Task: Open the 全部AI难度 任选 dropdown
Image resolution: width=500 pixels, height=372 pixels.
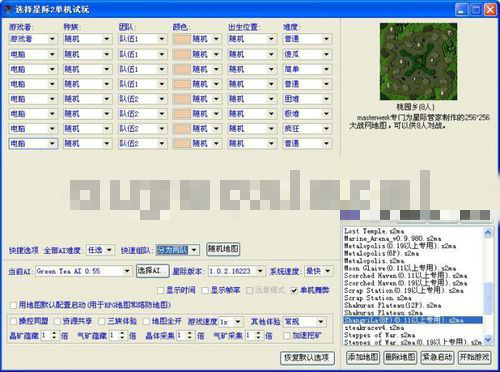Action: pyautogui.click(x=100, y=250)
